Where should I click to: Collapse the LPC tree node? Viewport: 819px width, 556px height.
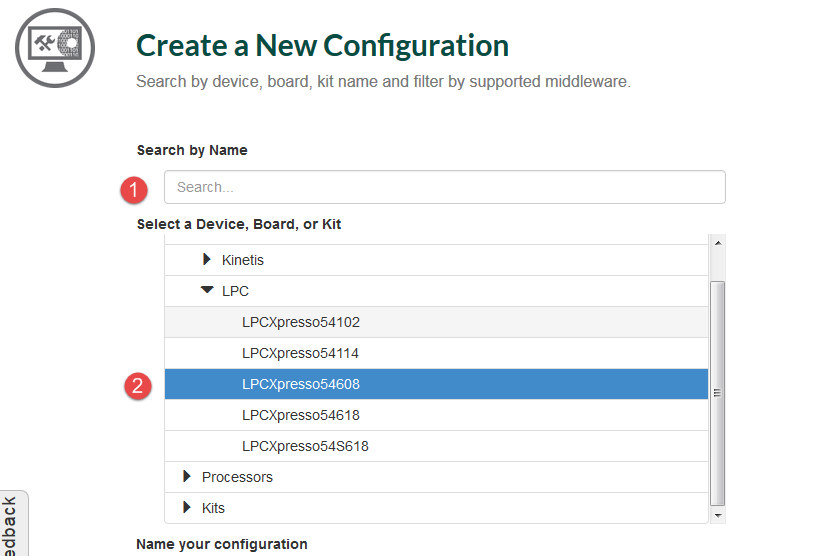[207, 291]
